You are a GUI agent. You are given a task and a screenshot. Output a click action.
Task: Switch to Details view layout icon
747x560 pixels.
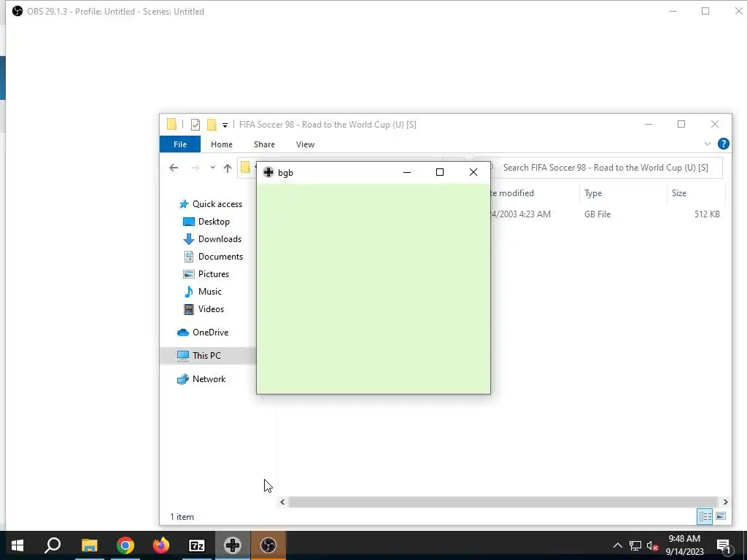pos(705,517)
